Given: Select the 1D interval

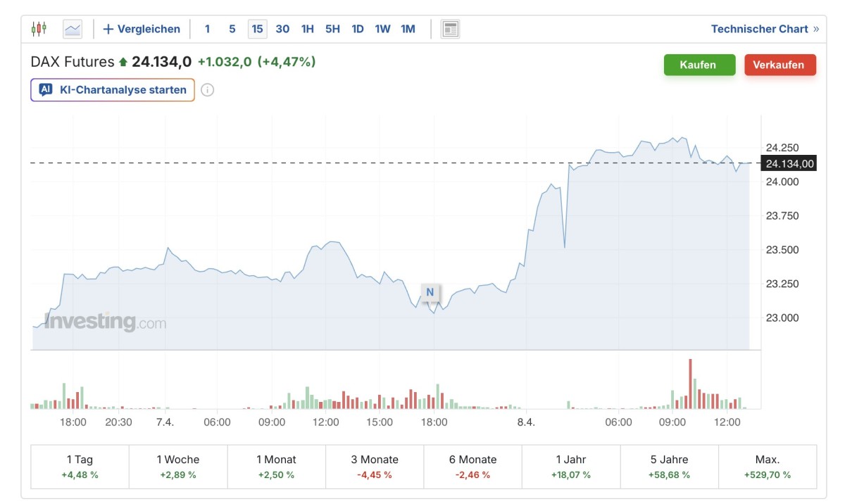Looking at the screenshot, I should pos(358,29).
